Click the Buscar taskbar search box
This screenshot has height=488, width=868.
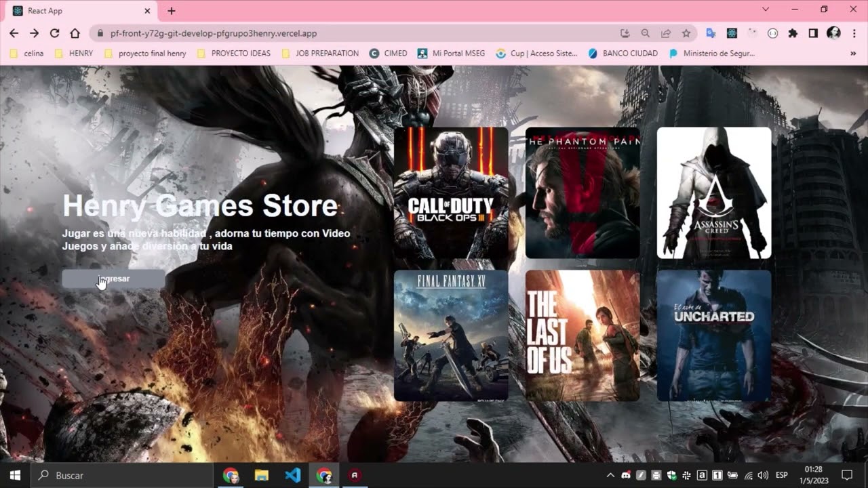coord(122,475)
